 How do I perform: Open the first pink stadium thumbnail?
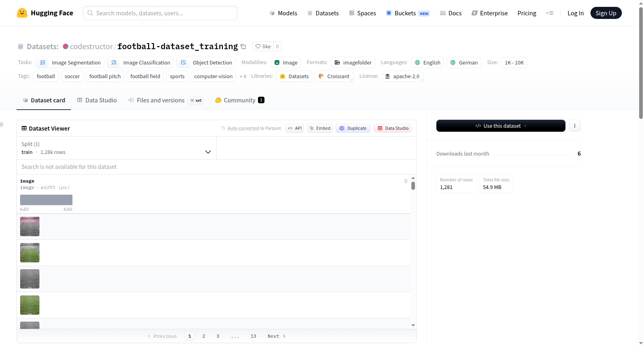[x=30, y=226]
